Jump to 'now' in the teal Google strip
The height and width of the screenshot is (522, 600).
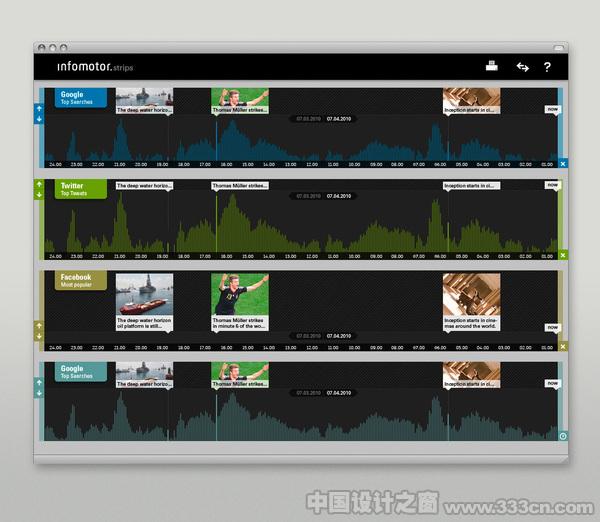click(x=553, y=383)
